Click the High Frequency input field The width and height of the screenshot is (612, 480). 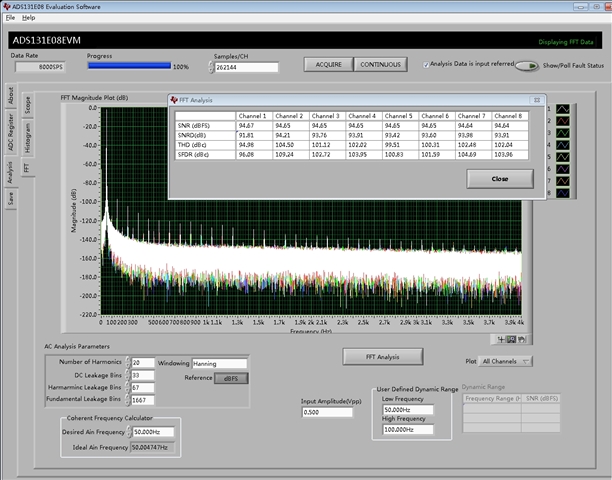(408, 429)
